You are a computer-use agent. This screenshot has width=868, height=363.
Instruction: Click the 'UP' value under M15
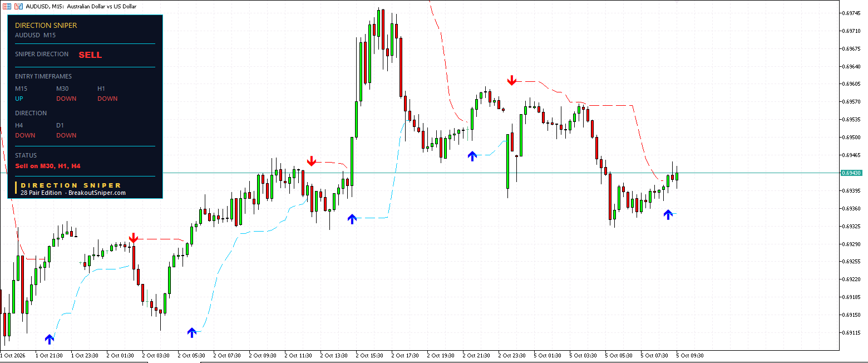pos(19,99)
